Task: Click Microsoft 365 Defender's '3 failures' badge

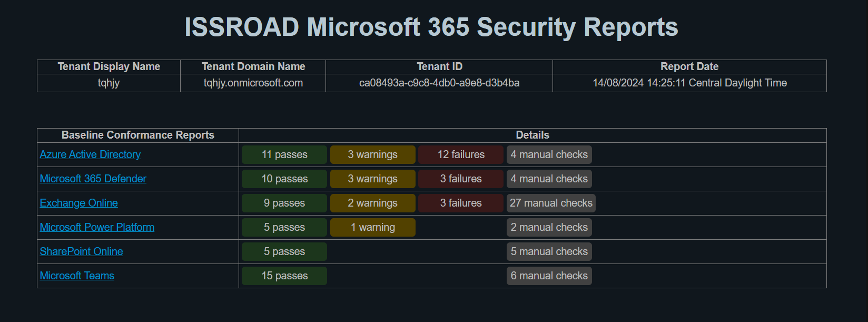Action: pos(461,179)
